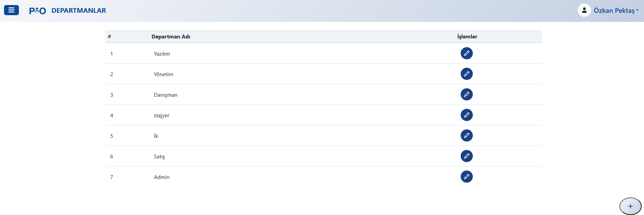Viewport: 644px width, 215px height.
Task: Edit the stajyer department
Action: click(466, 115)
